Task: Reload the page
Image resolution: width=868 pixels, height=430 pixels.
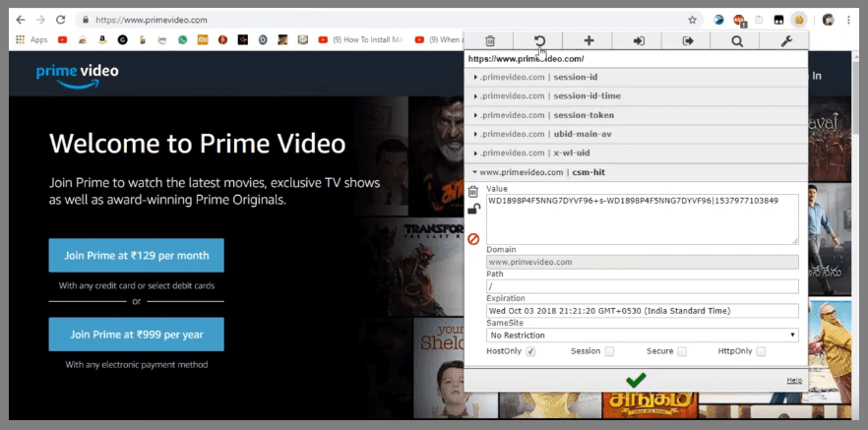Action: (x=60, y=20)
